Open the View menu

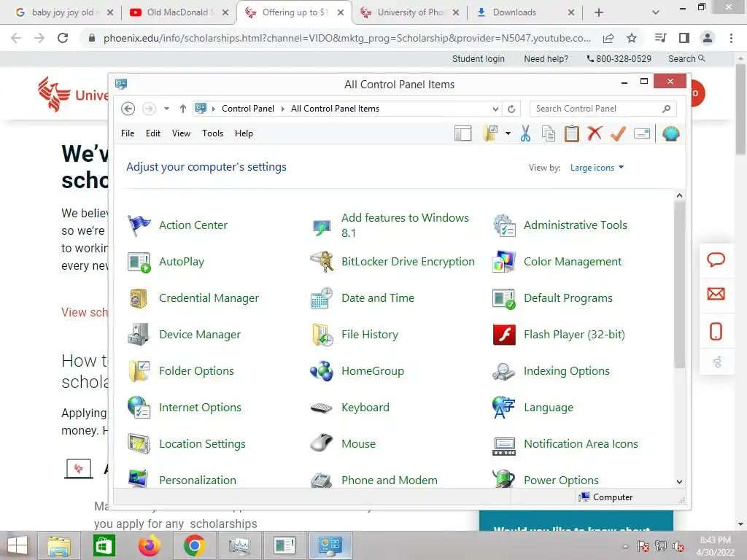[181, 133]
